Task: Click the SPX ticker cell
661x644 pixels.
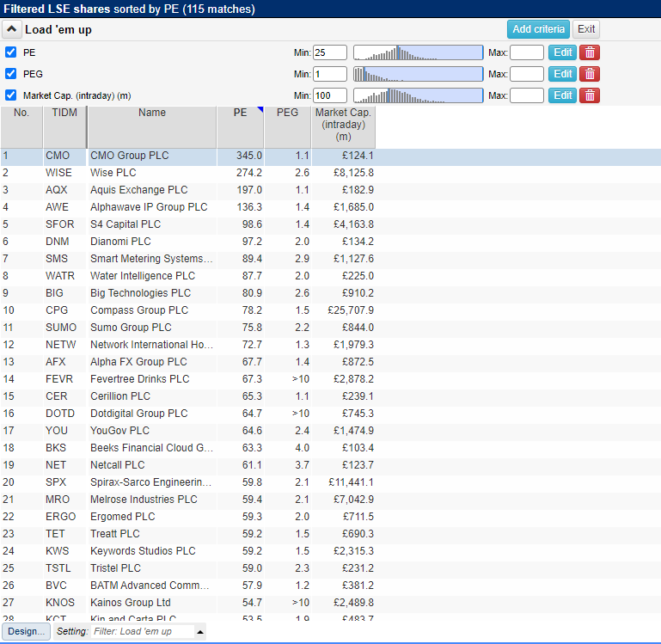Action: pyautogui.click(x=64, y=482)
